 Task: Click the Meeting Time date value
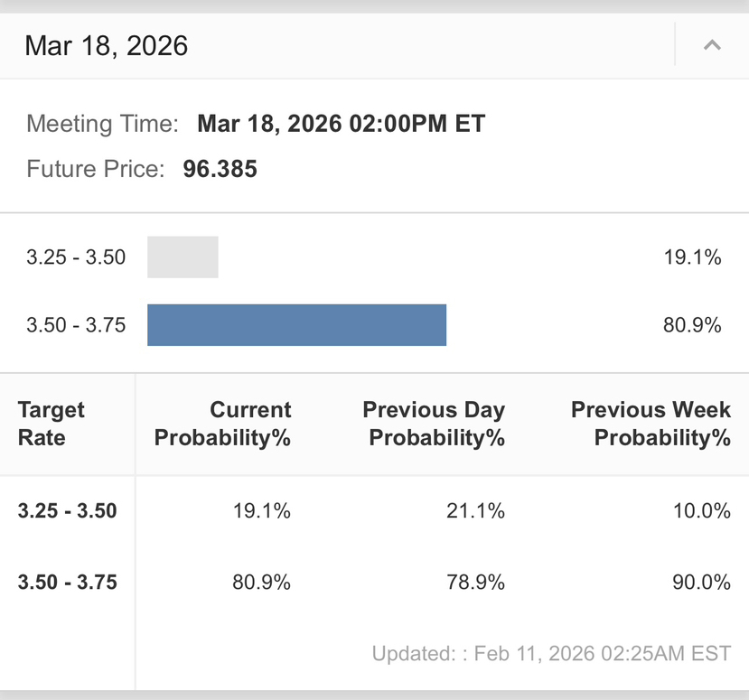[341, 124]
